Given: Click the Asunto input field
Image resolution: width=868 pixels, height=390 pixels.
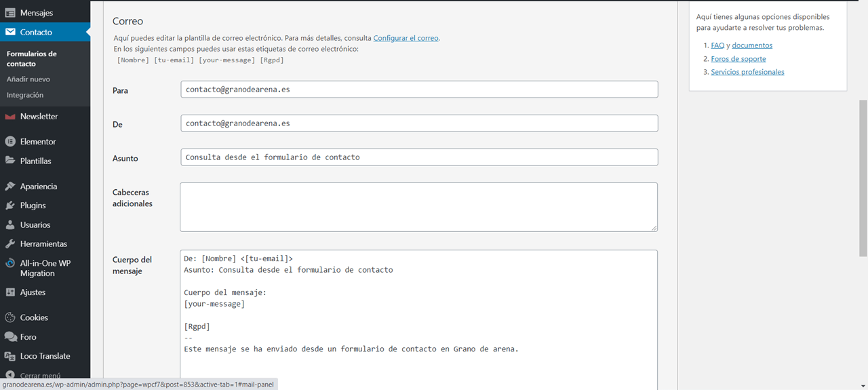Looking at the screenshot, I should pyautogui.click(x=419, y=157).
